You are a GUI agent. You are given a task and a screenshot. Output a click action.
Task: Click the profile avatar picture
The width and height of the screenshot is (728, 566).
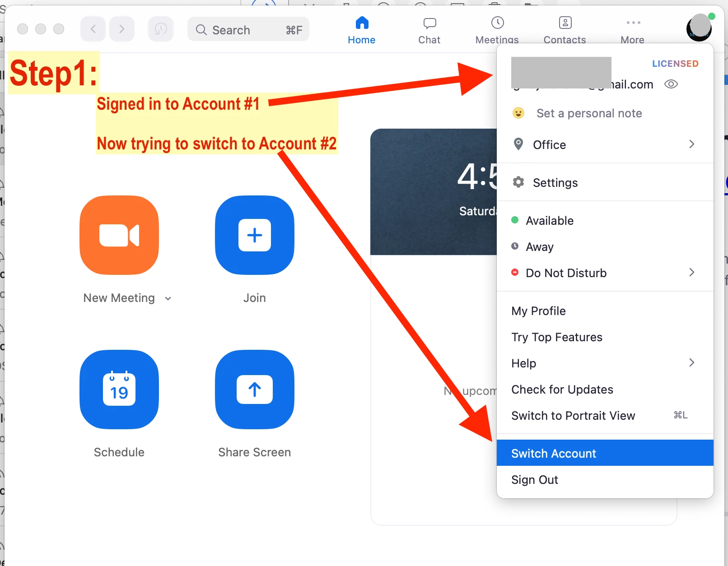click(x=700, y=28)
